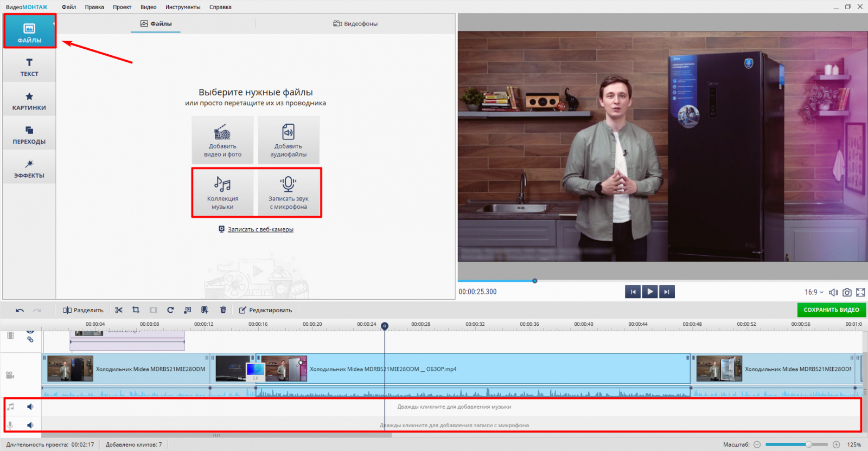The width and height of the screenshot is (868, 451).
Task: Mute the music track speaker
Action: click(x=30, y=407)
